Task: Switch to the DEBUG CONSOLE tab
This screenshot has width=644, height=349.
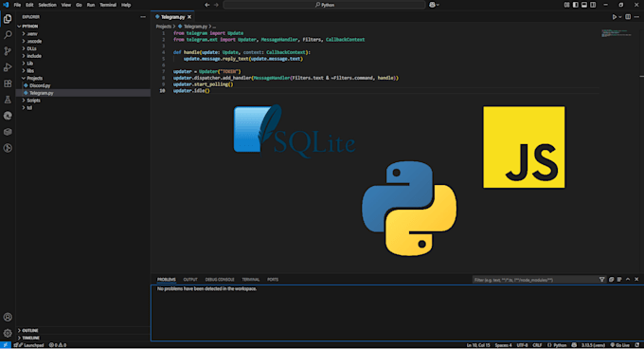Action: pos(220,280)
